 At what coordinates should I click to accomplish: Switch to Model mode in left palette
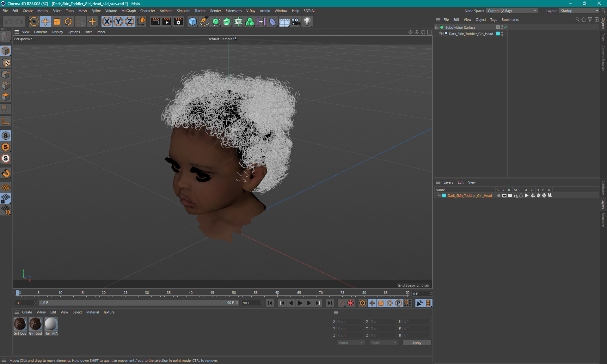click(x=6, y=51)
